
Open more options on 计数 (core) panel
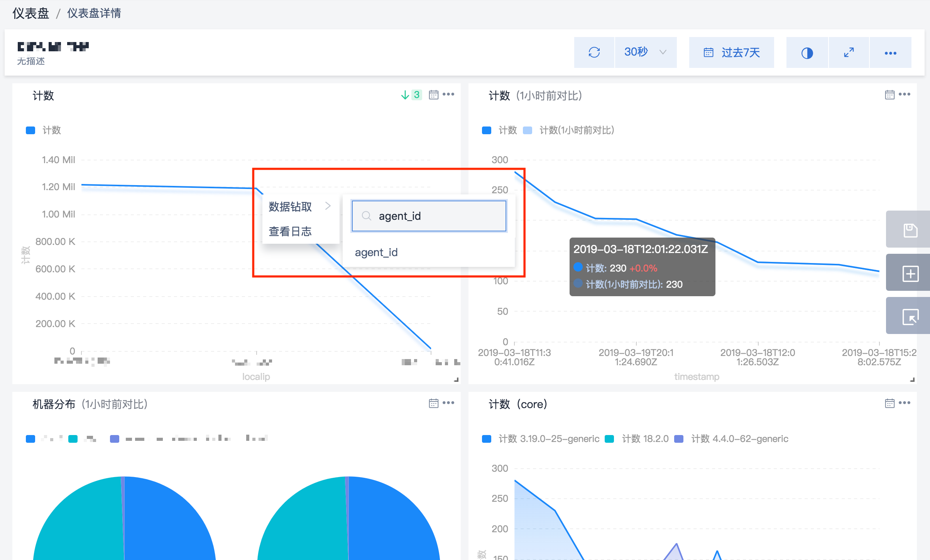click(x=905, y=403)
